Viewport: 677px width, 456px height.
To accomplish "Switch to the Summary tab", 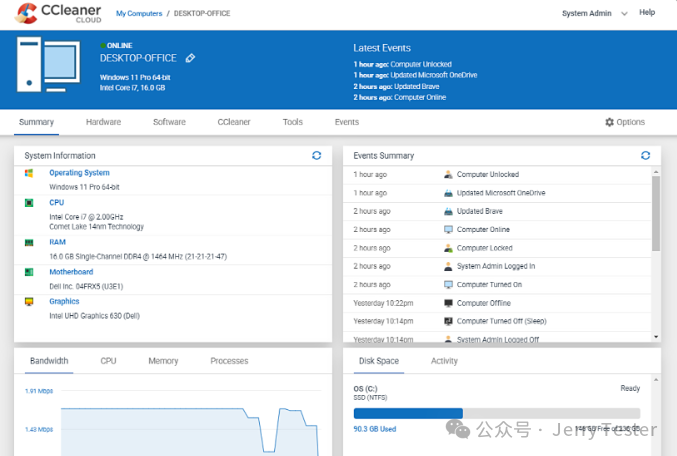I will coord(36,122).
